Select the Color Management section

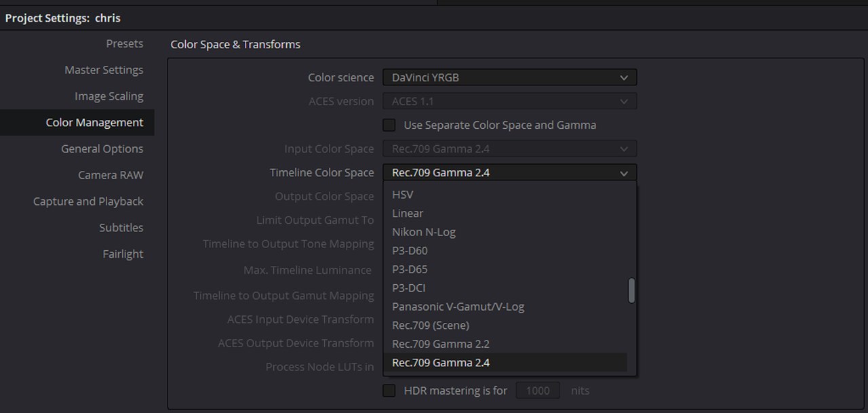point(77,123)
